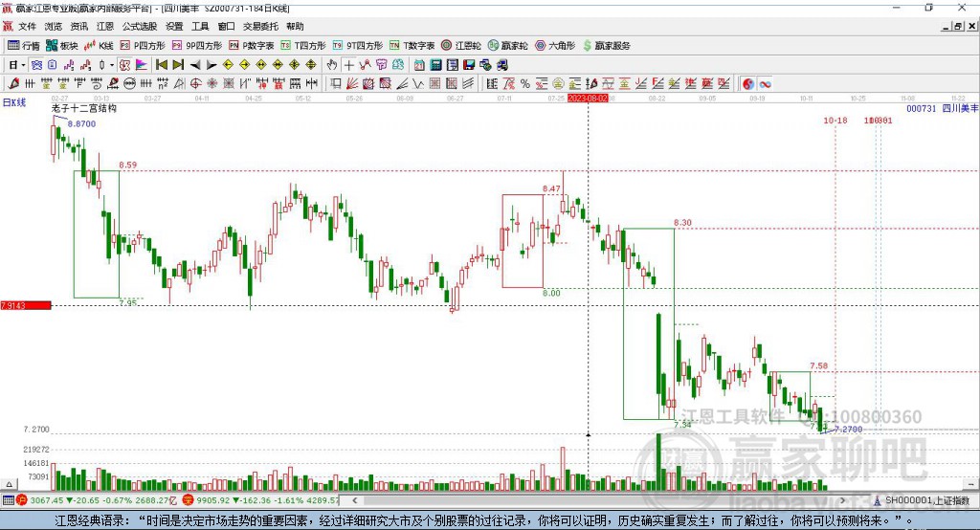Open the 行情 market quotes view
The height and width of the screenshot is (530, 980).
point(24,46)
